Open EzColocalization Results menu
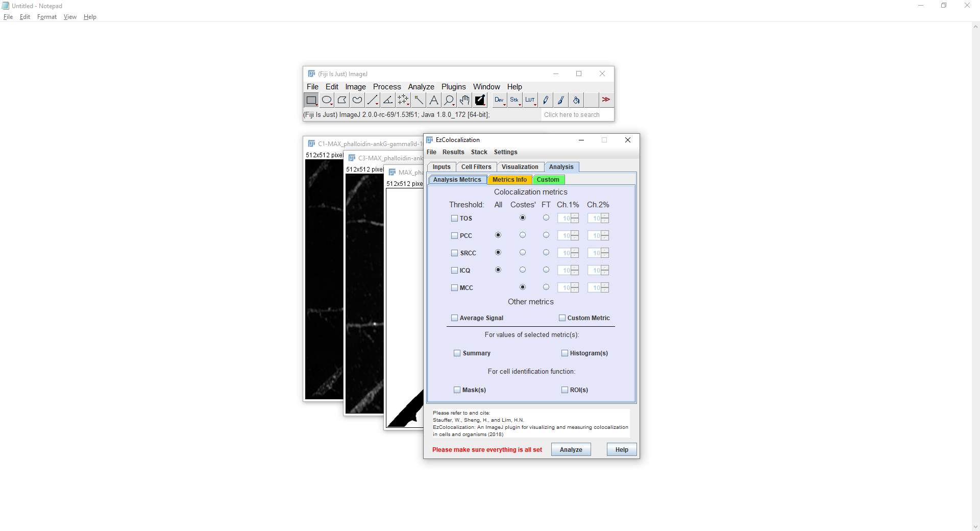This screenshot has height=531, width=980. pyautogui.click(x=453, y=152)
